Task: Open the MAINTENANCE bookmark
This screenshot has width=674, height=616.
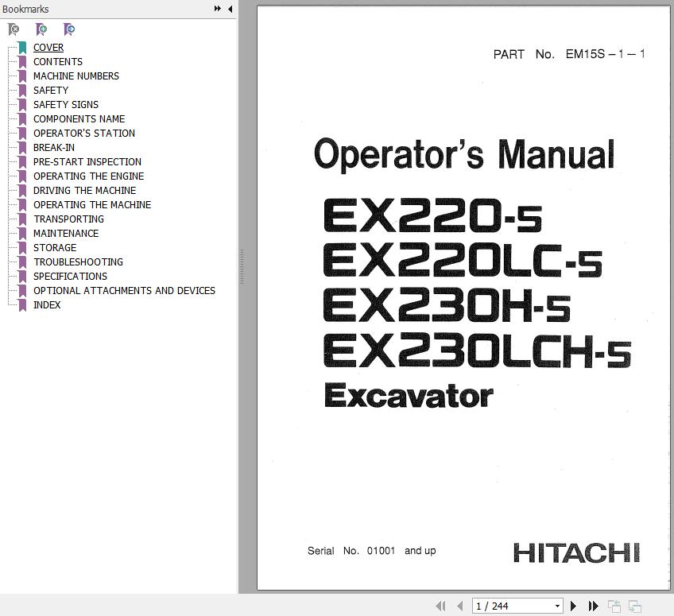Action: coord(66,234)
